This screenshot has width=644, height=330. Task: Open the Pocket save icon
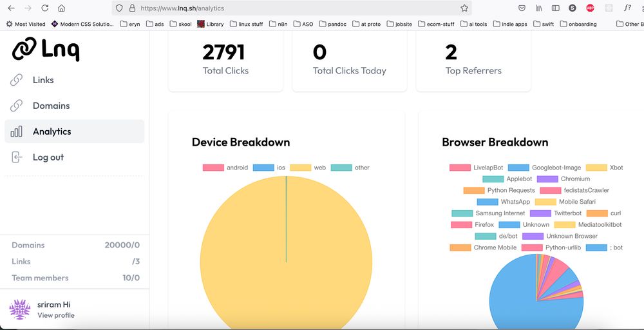pos(522,8)
